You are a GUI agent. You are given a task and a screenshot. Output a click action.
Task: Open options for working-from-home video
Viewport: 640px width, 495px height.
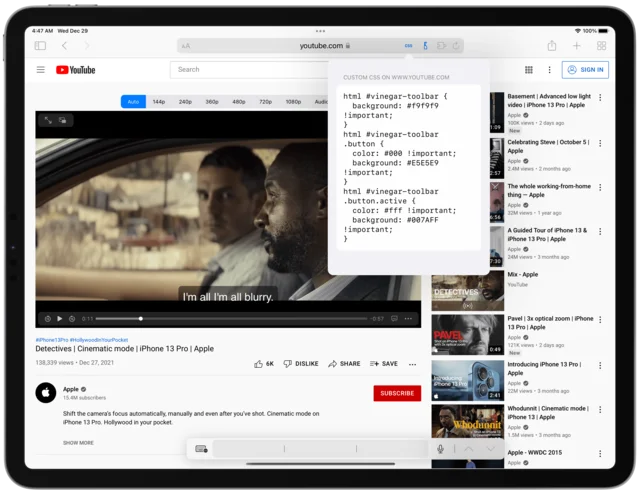pyautogui.click(x=600, y=187)
